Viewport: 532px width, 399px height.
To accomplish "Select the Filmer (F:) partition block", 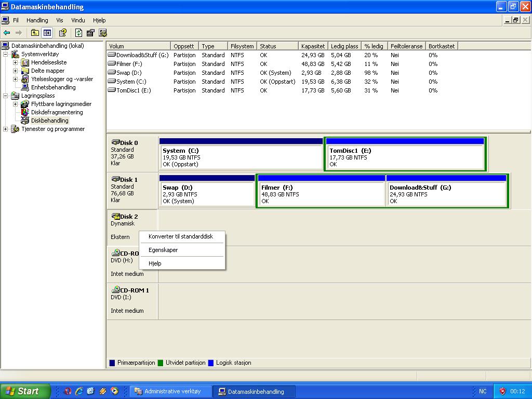I will coord(321,194).
